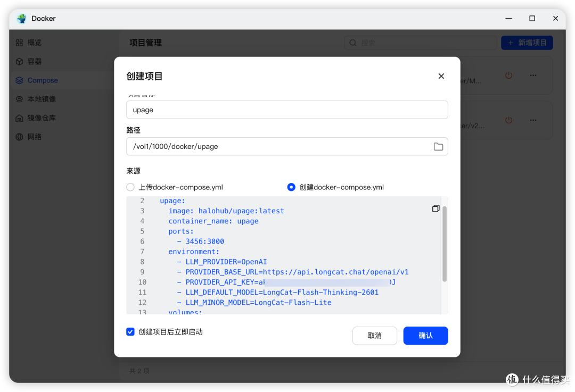Minimize the Docker window
The width and height of the screenshot is (575, 392).
tap(508, 18)
